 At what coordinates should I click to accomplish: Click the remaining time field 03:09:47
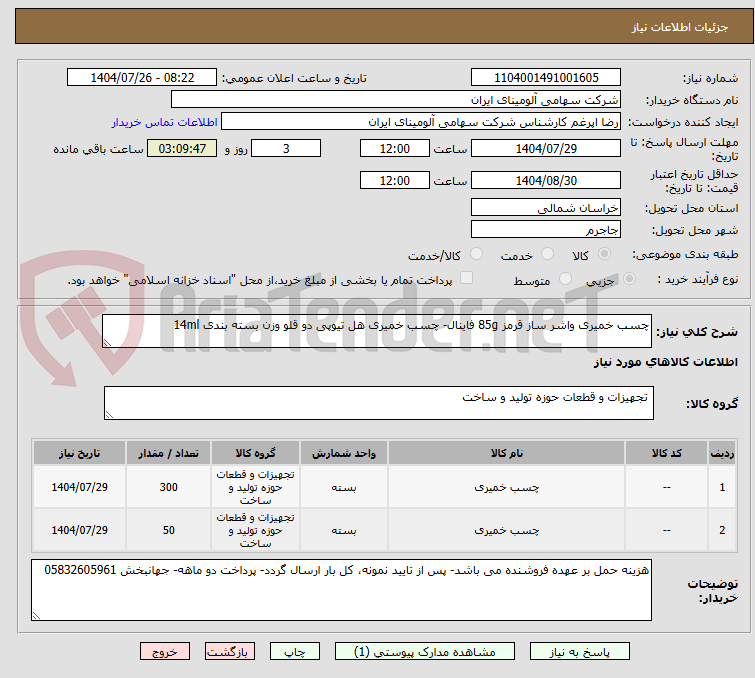182,148
